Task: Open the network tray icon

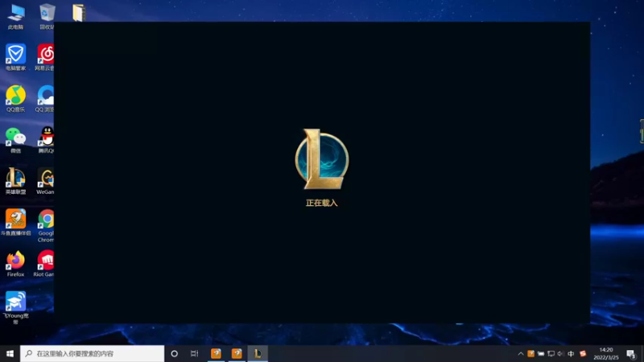Action: (x=551, y=353)
